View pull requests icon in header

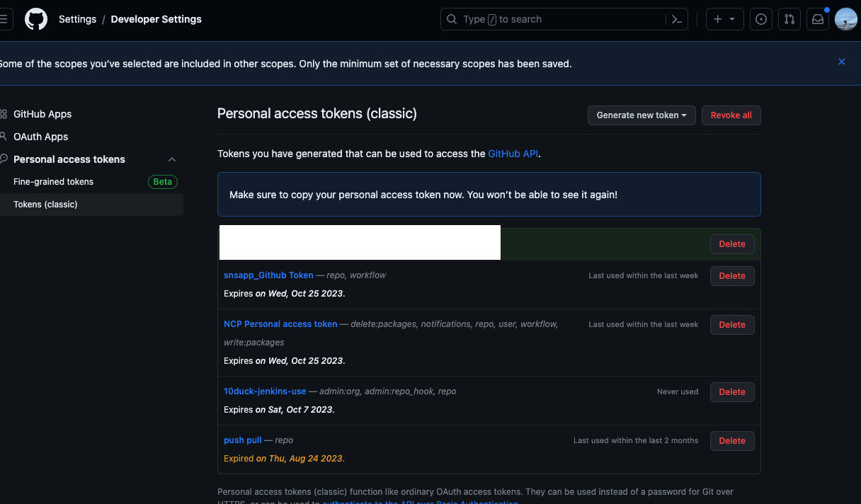click(789, 19)
